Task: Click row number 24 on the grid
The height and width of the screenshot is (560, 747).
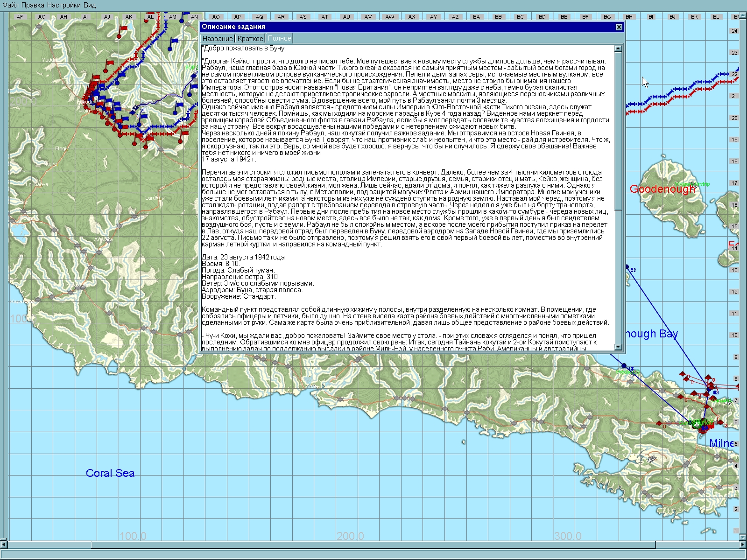Action: 735,31
